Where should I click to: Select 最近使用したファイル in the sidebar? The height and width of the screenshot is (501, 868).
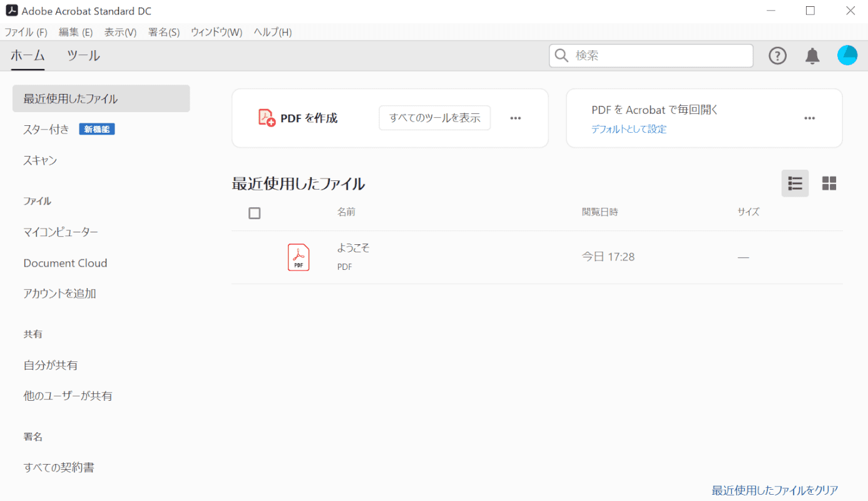101,98
